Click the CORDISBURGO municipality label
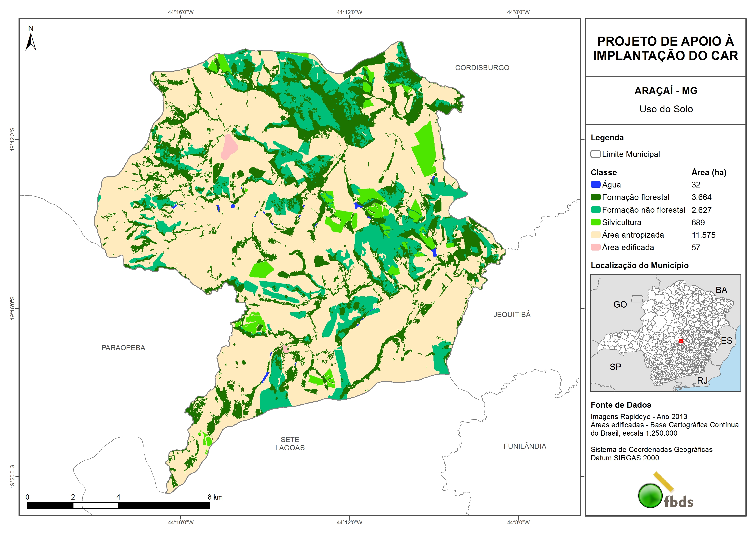The image size is (756, 534). [482, 68]
